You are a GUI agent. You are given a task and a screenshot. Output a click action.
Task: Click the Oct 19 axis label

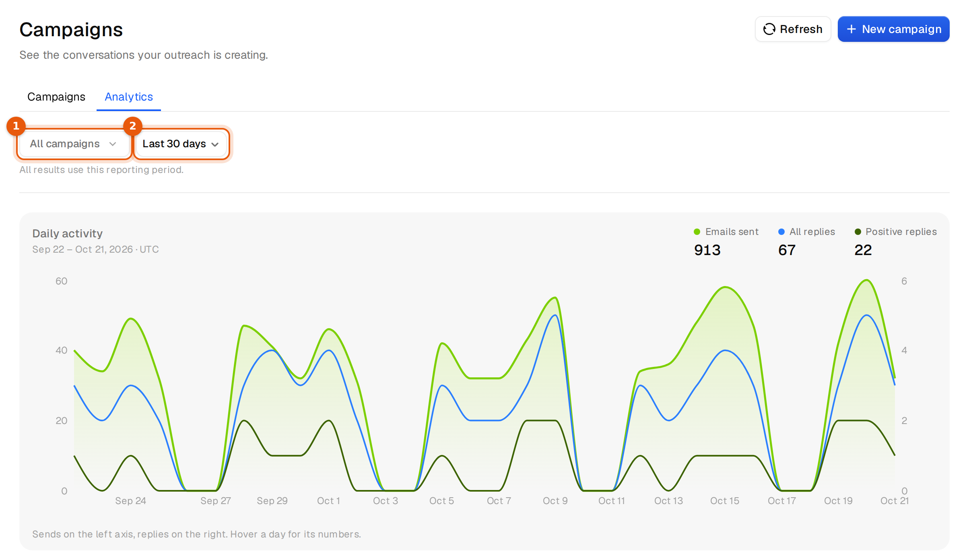pyautogui.click(x=838, y=501)
